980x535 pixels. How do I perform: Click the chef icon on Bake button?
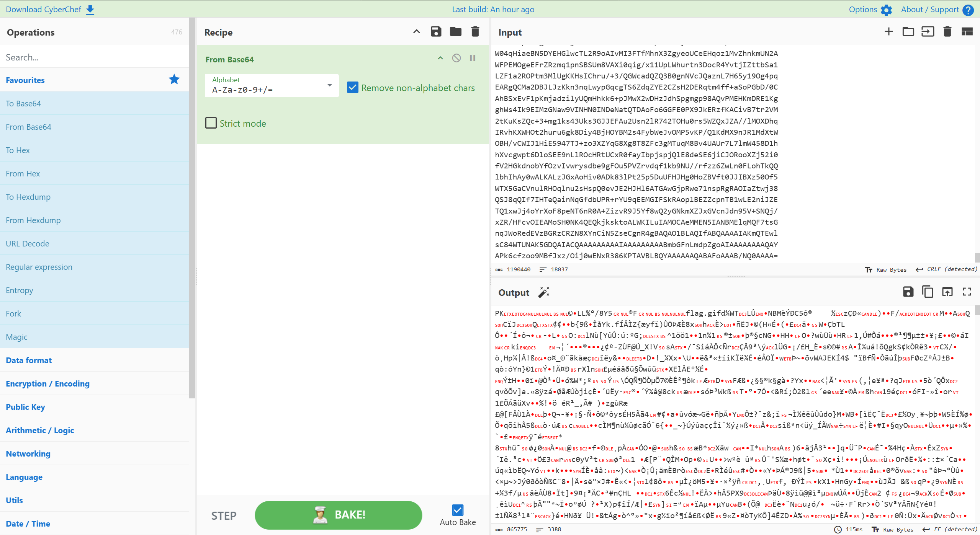click(x=320, y=515)
